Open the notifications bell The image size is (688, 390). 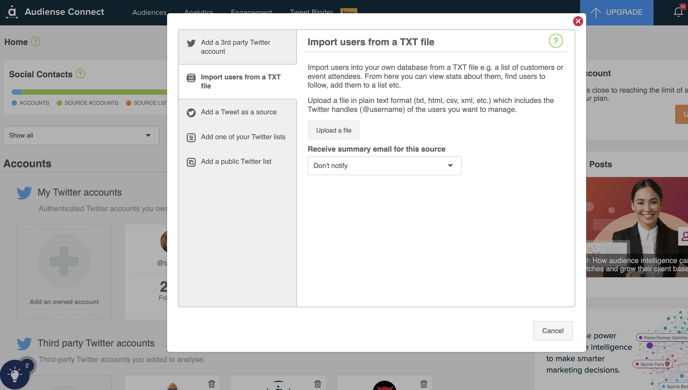point(678,12)
